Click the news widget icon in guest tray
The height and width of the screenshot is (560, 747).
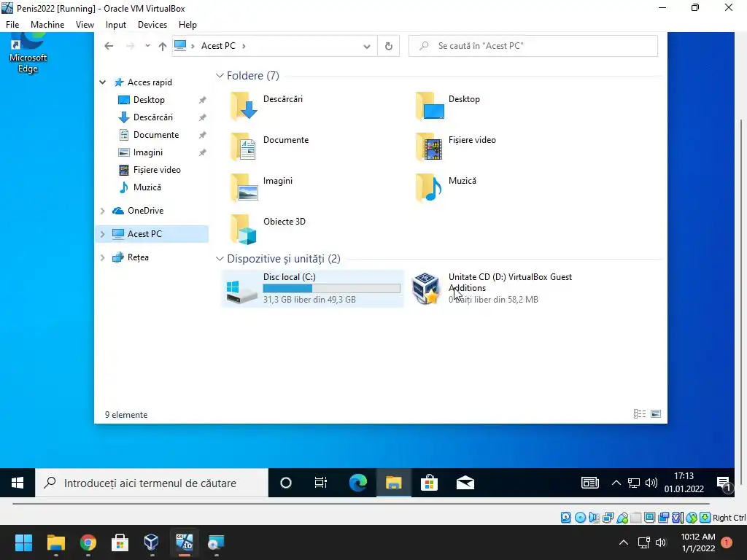click(589, 483)
